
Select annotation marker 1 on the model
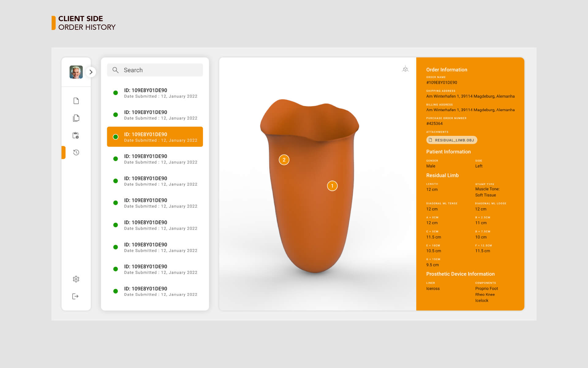[x=332, y=186]
